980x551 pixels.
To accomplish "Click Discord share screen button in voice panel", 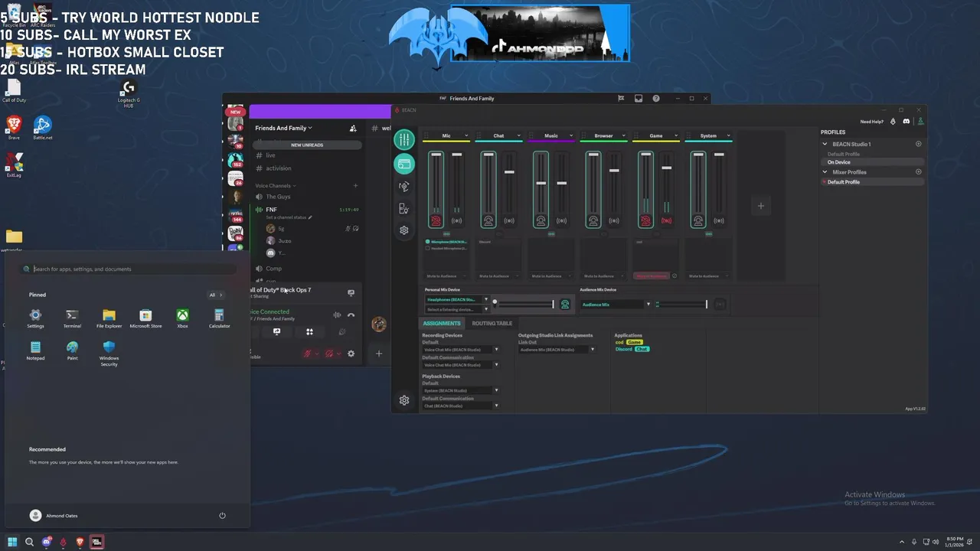I will pyautogui.click(x=276, y=332).
